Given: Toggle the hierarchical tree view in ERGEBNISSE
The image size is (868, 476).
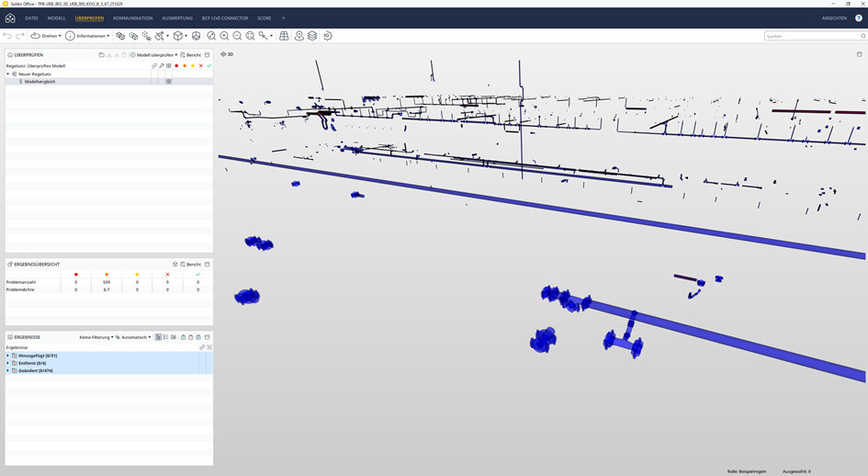Looking at the screenshot, I should [158, 337].
